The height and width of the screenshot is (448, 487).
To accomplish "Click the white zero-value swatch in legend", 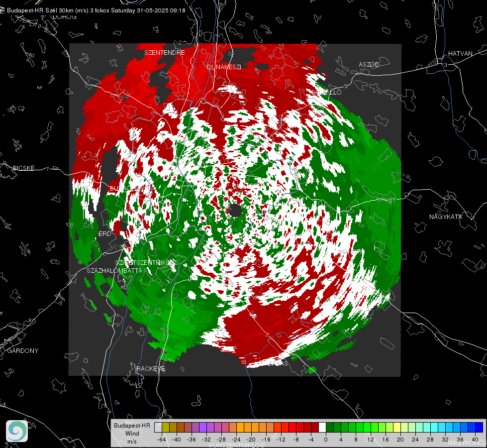I will [x=322, y=428].
